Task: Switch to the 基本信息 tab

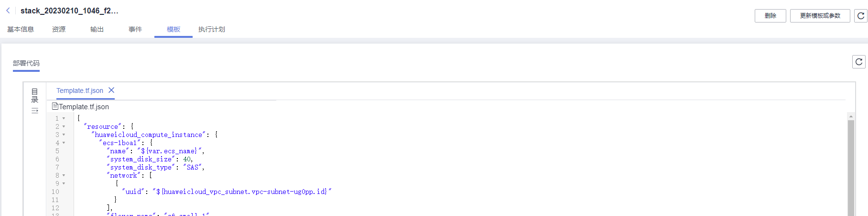Action: pyautogui.click(x=21, y=29)
